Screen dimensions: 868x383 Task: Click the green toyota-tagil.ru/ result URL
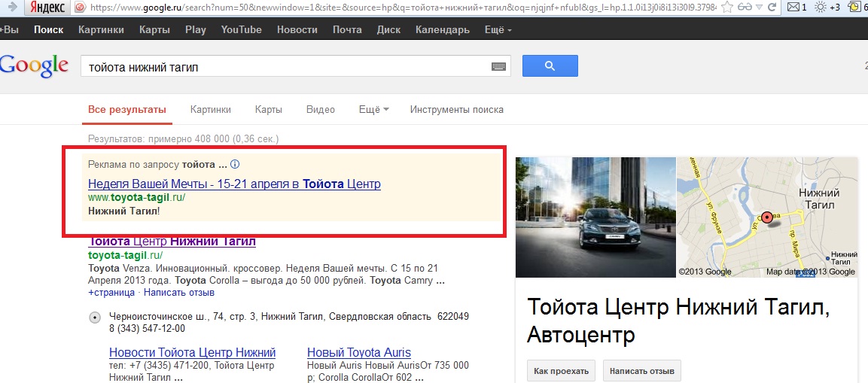click(126, 255)
